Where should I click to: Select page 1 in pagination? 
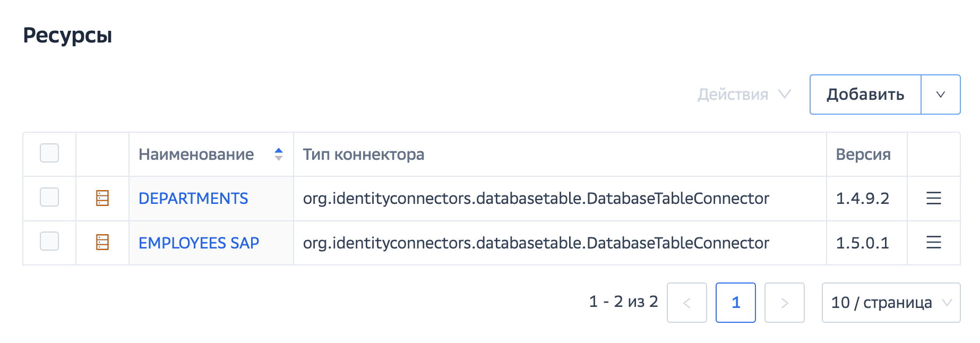[x=735, y=303]
